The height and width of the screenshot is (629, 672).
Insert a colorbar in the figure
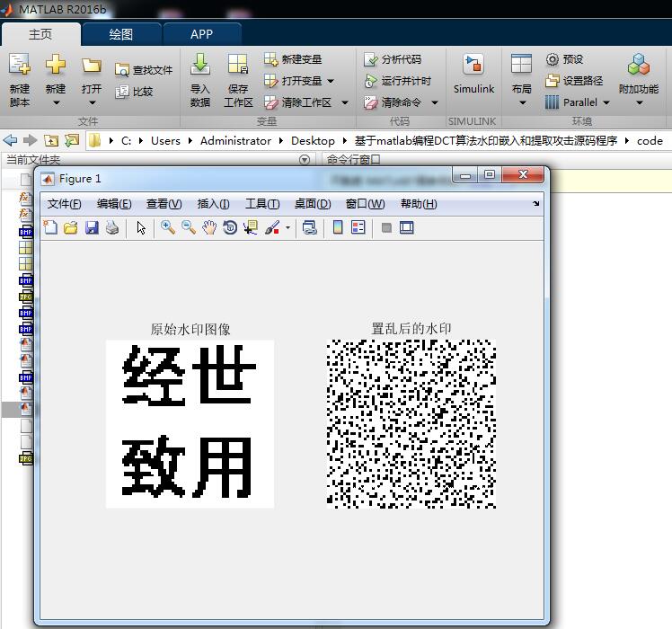tap(338, 227)
